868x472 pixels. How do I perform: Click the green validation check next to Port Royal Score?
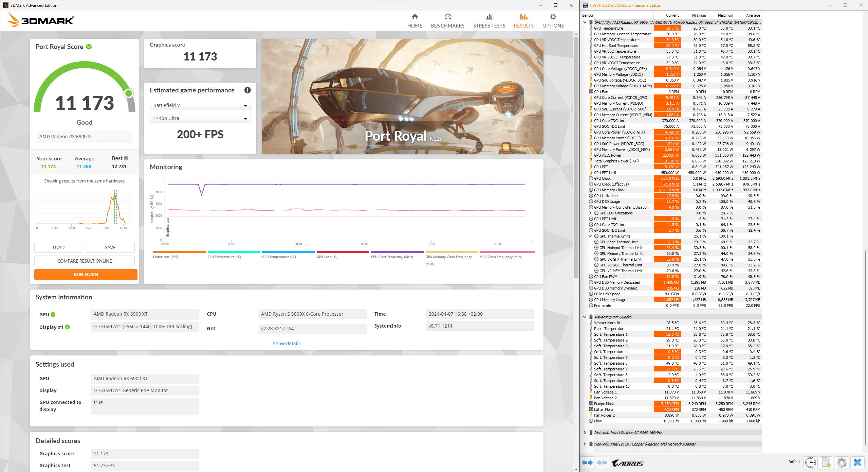89,47
